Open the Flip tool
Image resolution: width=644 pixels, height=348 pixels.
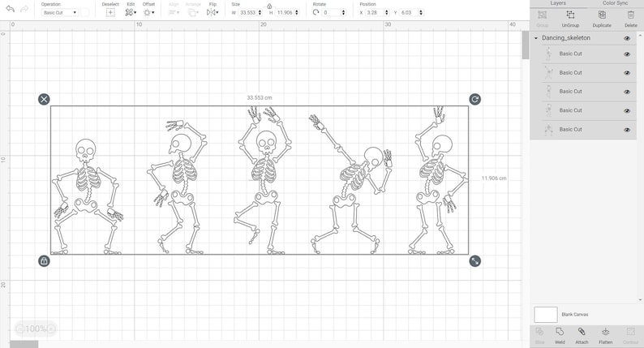pyautogui.click(x=213, y=12)
